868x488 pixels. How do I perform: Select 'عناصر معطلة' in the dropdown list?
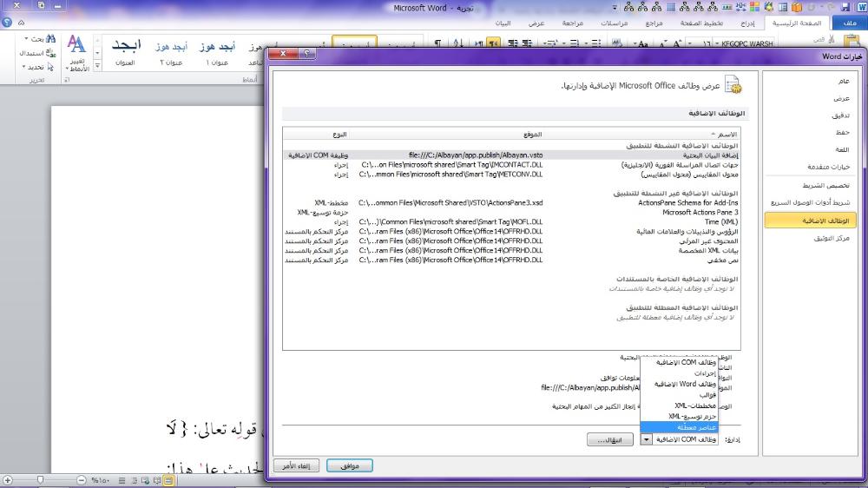click(x=680, y=427)
